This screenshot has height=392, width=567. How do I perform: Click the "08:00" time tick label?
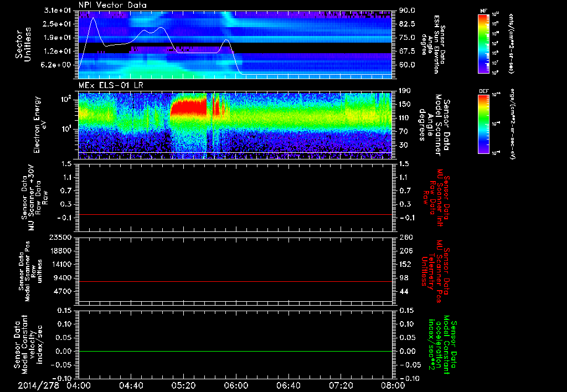(x=393, y=385)
